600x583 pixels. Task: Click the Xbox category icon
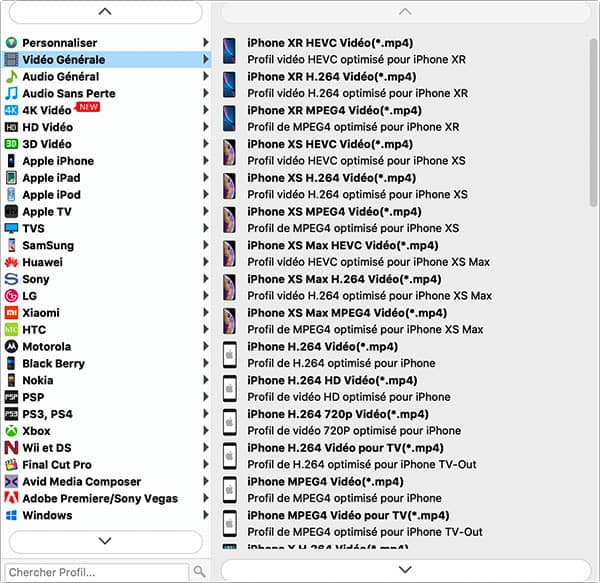12,431
